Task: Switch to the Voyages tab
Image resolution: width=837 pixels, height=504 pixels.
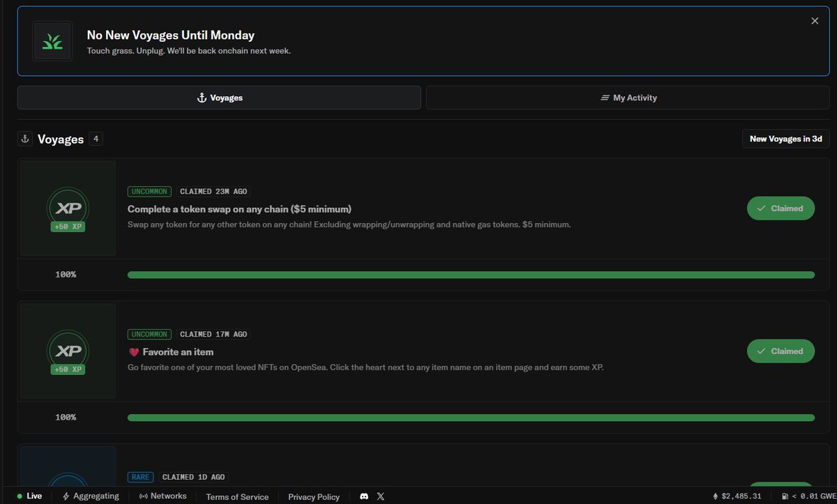Action: 219,98
